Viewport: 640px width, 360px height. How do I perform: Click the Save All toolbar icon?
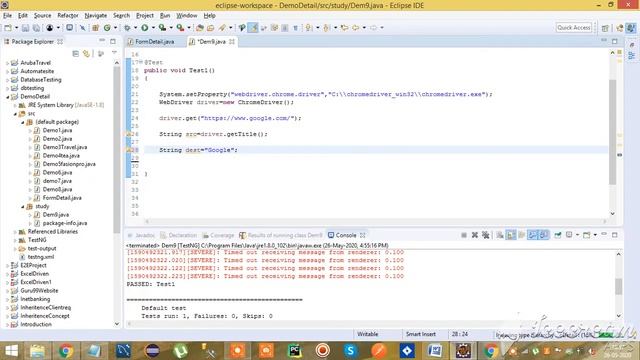click(36, 28)
